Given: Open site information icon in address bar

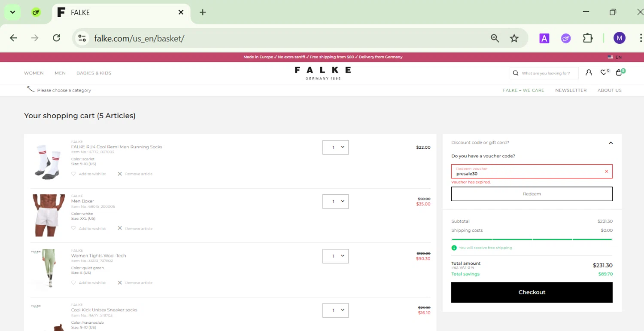Looking at the screenshot, I should point(82,38).
